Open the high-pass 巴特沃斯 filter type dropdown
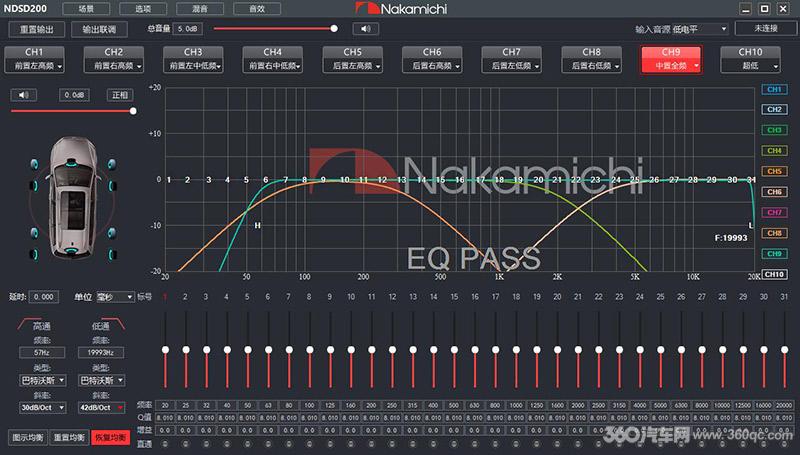This screenshot has height=455, width=800. click(42, 380)
